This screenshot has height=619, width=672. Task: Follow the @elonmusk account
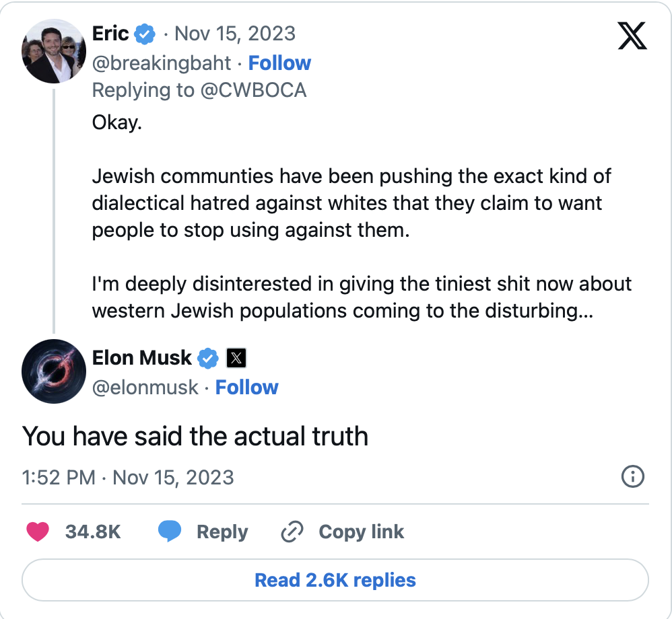click(x=246, y=388)
